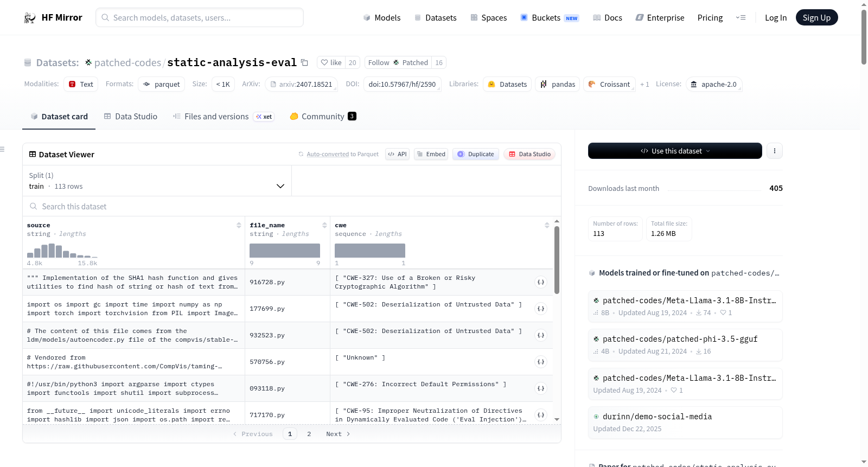Click the file_name column length bar
The width and height of the screenshot is (868, 467).
pos(285,251)
